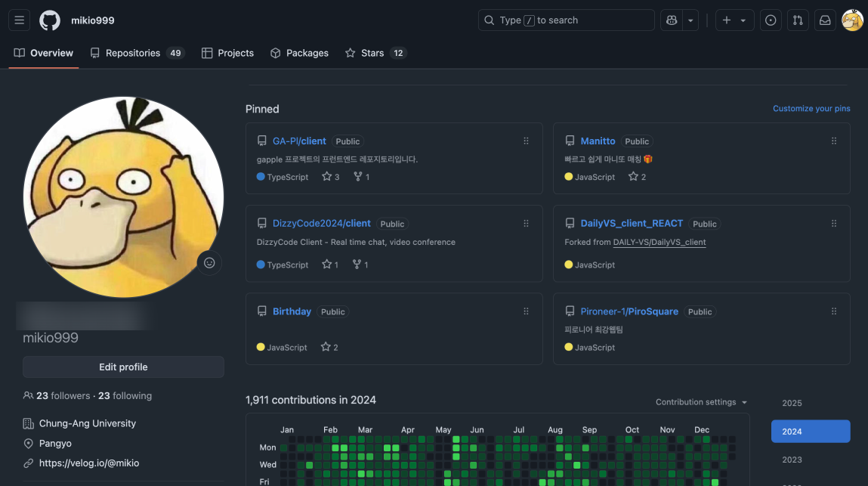This screenshot has height=486, width=868.
Task: View stargazers of GA-PI/client (3 stars)
Action: point(330,177)
